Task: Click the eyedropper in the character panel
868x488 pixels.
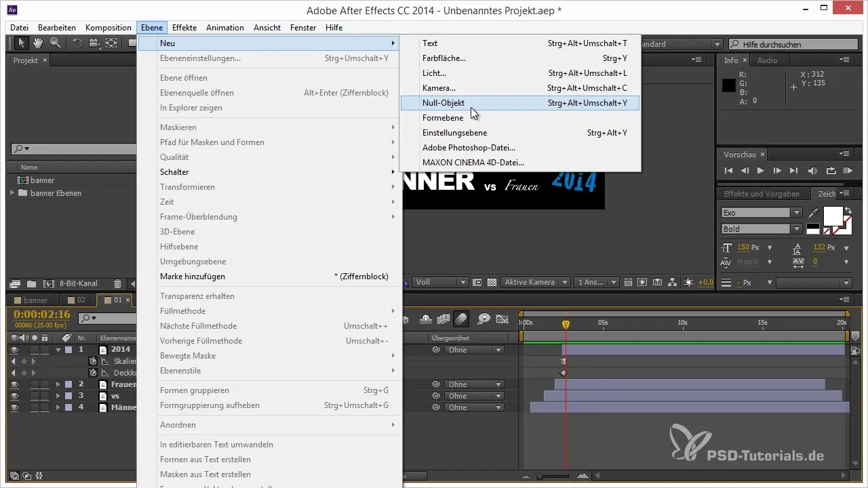Action: tap(814, 213)
